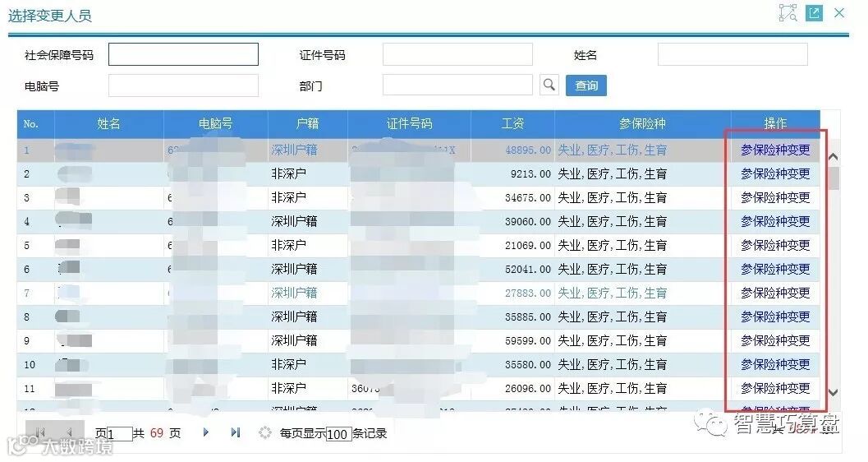Select salary cell 52041.00
The image size is (868, 462).
527,269
